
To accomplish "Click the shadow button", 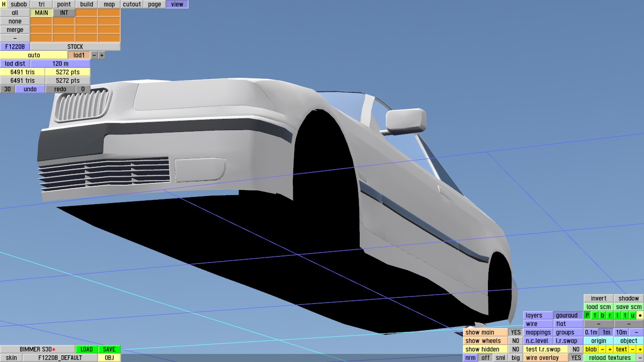I will (629, 298).
